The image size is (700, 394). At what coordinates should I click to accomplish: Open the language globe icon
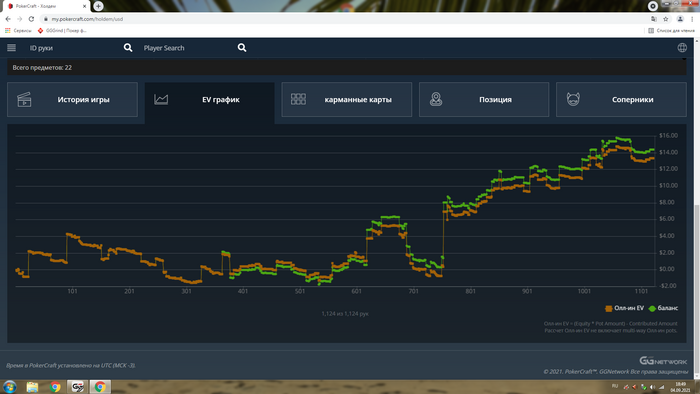[x=682, y=48]
